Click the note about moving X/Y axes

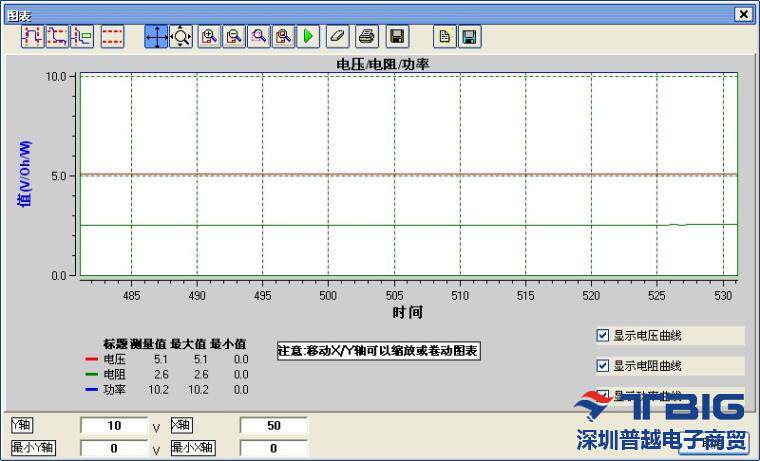tap(379, 350)
